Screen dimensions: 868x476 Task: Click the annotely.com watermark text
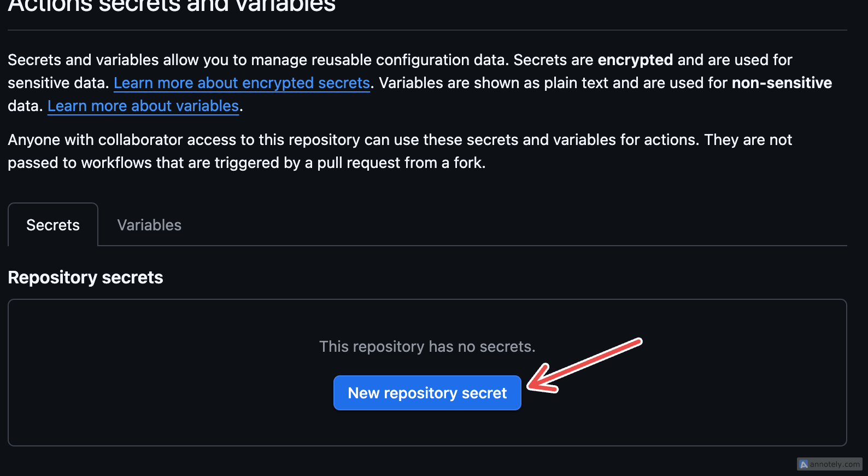pyautogui.click(x=835, y=465)
